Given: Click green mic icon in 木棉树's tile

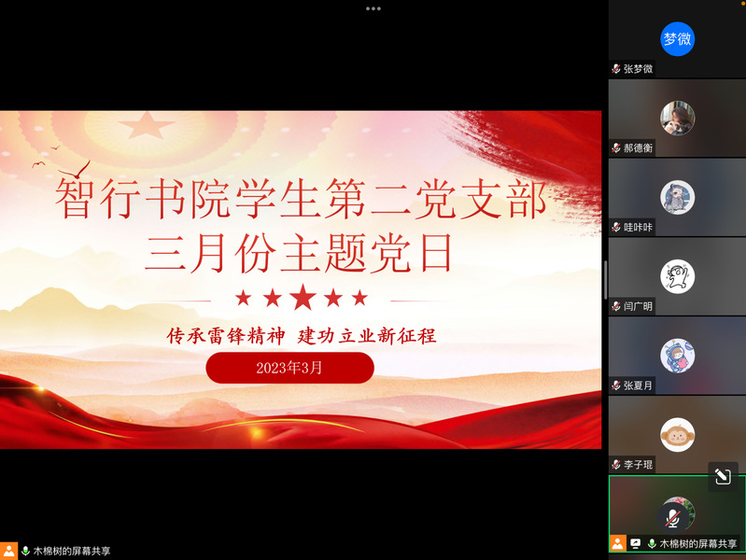Looking at the screenshot, I should (652, 543).
